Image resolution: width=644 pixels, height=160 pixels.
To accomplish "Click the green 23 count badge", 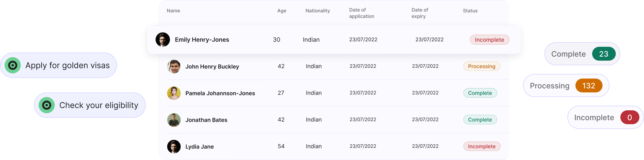I will 603,54.
